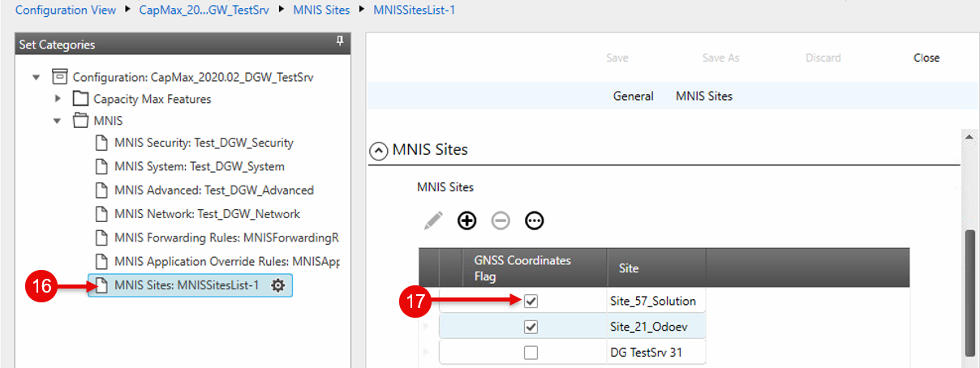
Task: Switch to the General tab
Action: click(x=634, y=96)
